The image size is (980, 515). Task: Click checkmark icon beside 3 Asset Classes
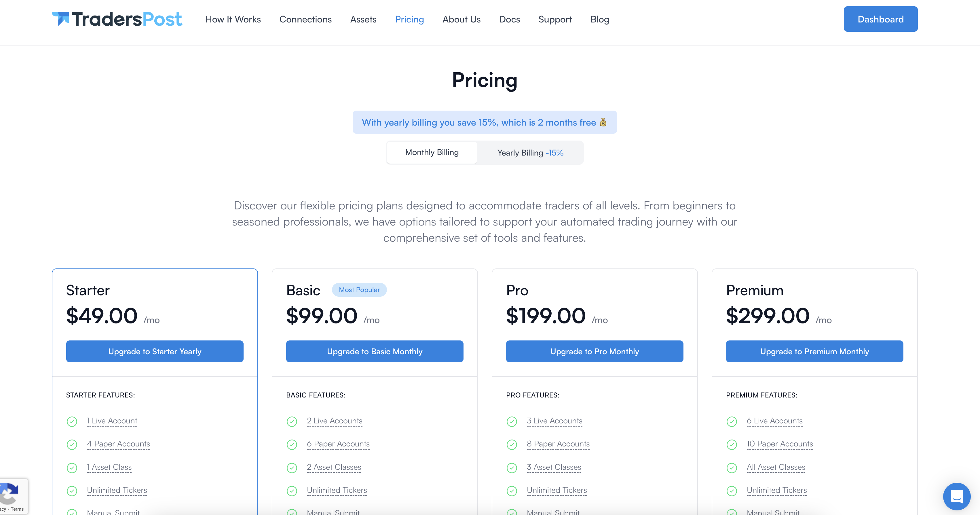[x=512, y=467]
